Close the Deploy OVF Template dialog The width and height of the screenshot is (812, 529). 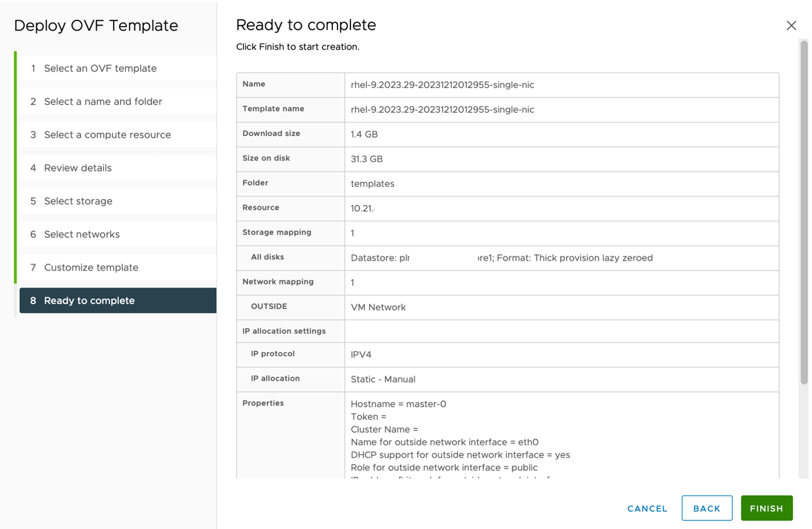coord(792,25)
